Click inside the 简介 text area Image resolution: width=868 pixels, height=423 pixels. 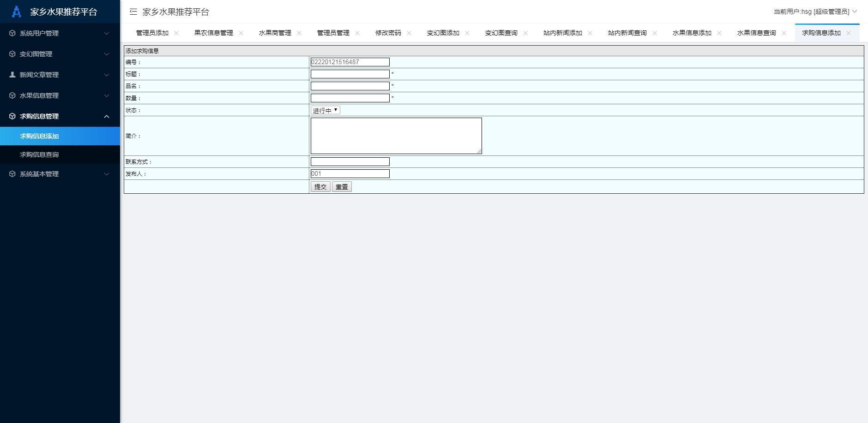click(x=396, y=135)
